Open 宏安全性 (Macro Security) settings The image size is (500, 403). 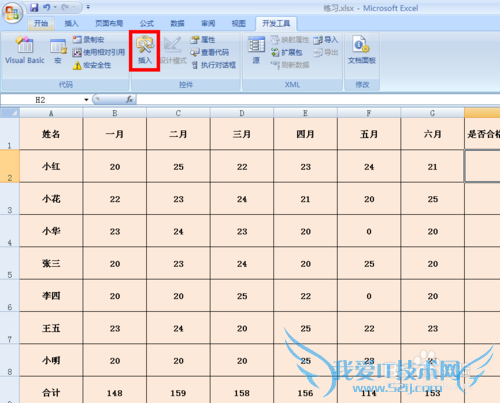point(92,65)
